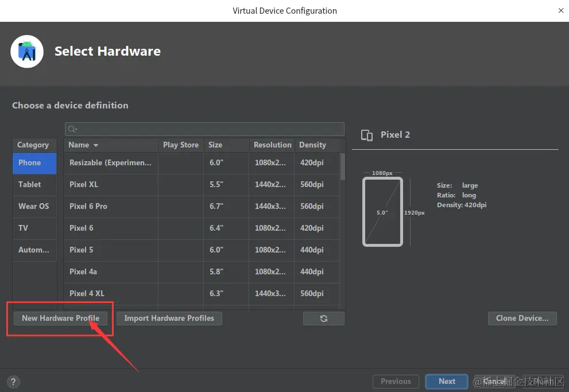Select the Pixel 4a device row
Viewport: 569px width, 392px height.
coord(202,272)
